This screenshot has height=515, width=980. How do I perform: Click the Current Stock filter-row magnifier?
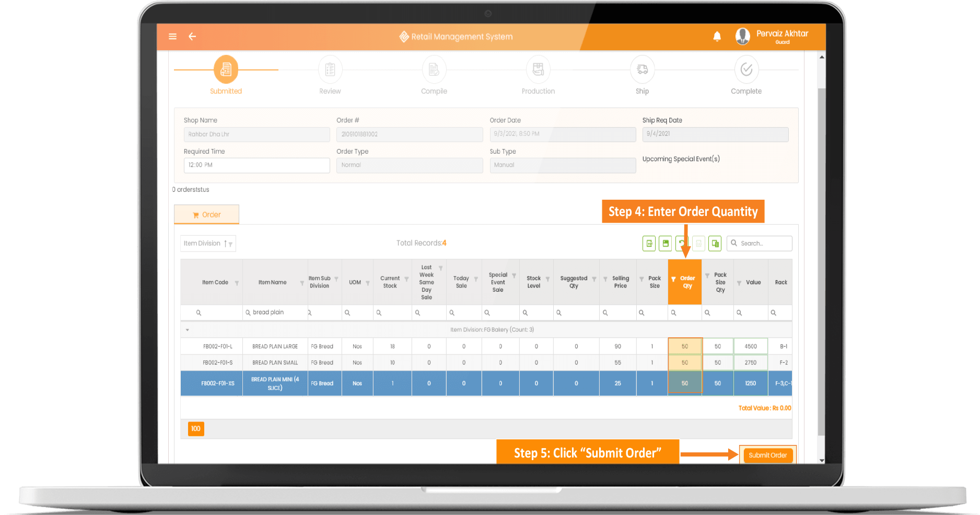pyautogui.click(x=379, y=313)
